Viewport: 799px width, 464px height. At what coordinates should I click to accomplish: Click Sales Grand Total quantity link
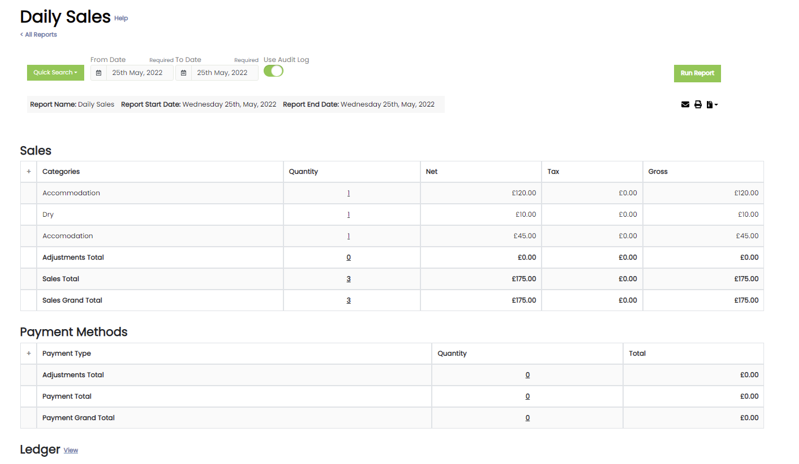point(348,300)
